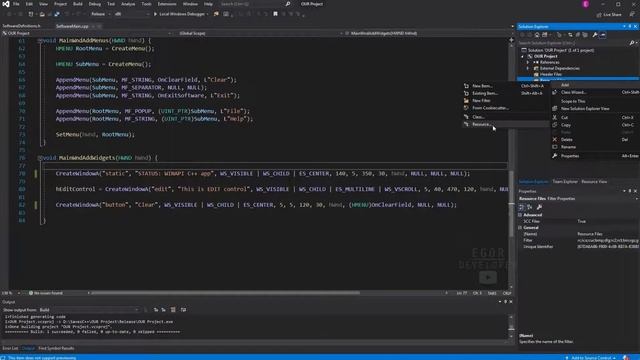Viewport: 640px width, 360px height.
Task: Select Solution 'OUR Project' tree node
Action: click(x=561, y=50)
